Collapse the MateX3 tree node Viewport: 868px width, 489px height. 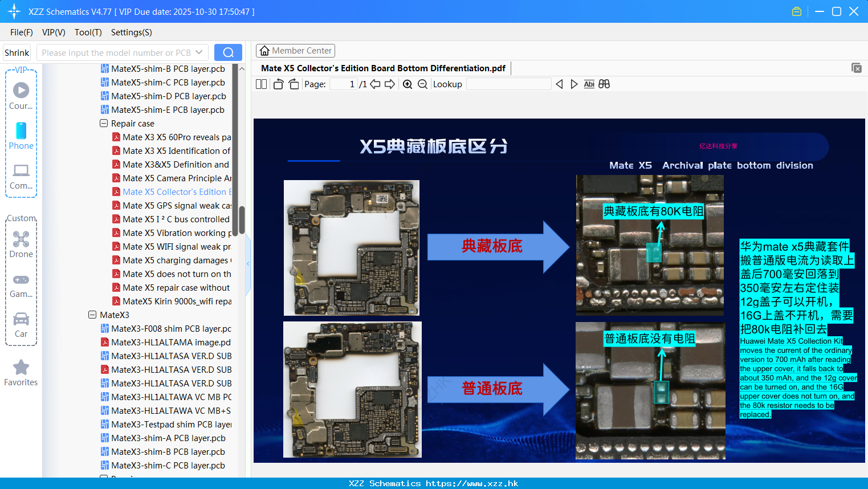[x=92, y=315]
